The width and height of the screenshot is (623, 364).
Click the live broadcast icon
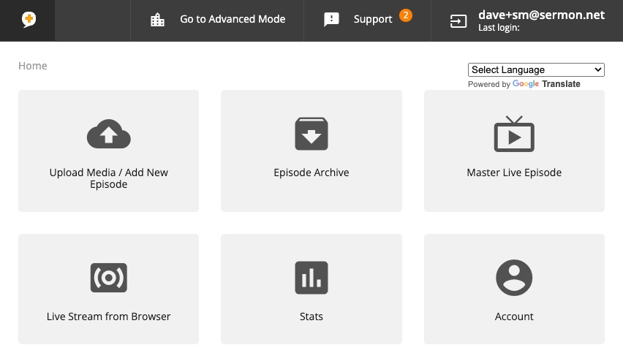click(x=109, y=278)
